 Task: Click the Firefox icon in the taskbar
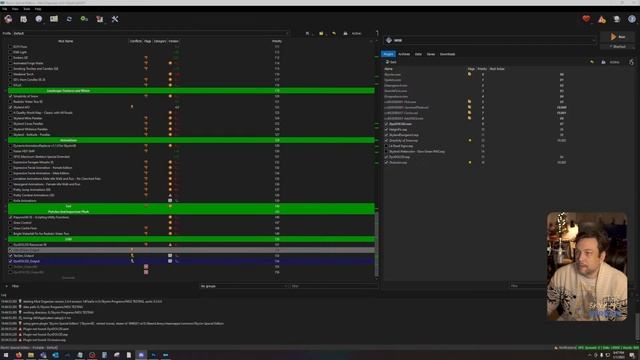coord(18,355)
